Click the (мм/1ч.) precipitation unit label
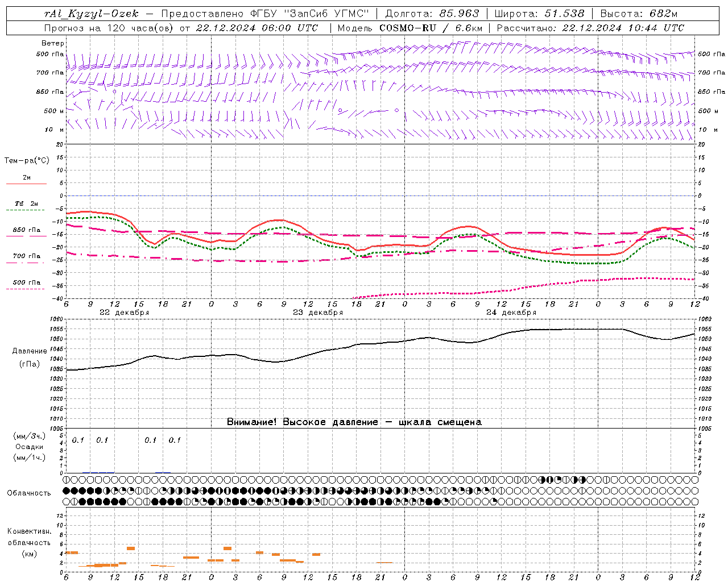The height and width of the screenshot is (582, 728). pos(29,458)
